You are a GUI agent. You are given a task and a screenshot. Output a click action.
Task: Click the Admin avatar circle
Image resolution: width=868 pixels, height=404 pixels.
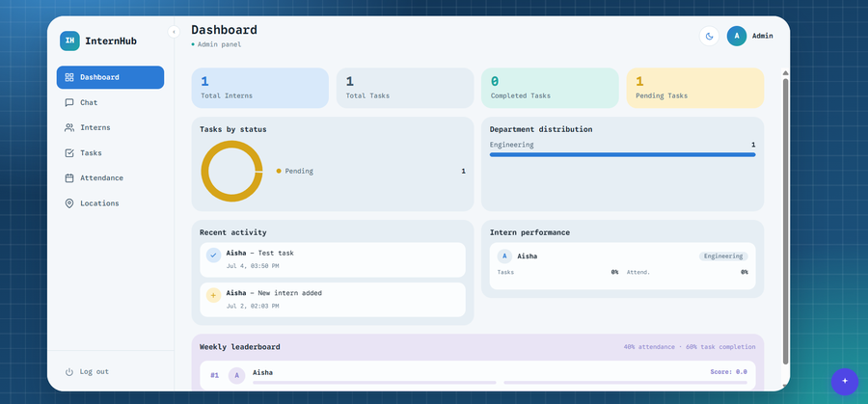pos(737,36)
